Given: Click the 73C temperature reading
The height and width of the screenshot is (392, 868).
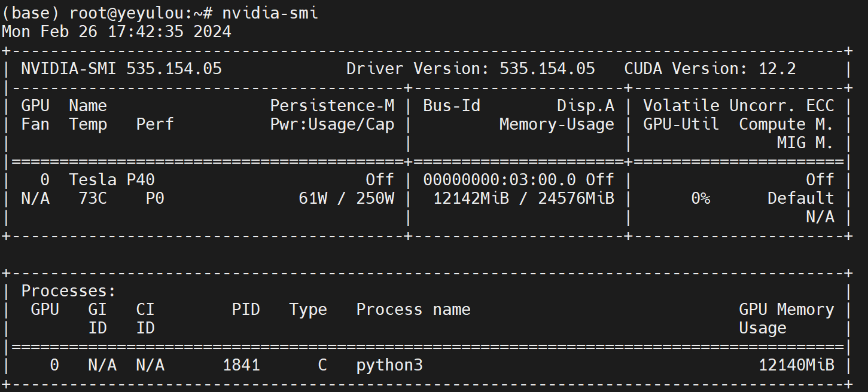Looking at the screenshot, I should (x=93, y=198).
